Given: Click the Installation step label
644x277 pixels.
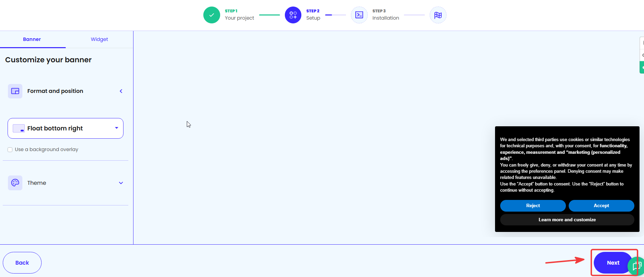Looking at the screenshot, I should tap(386, 18).
